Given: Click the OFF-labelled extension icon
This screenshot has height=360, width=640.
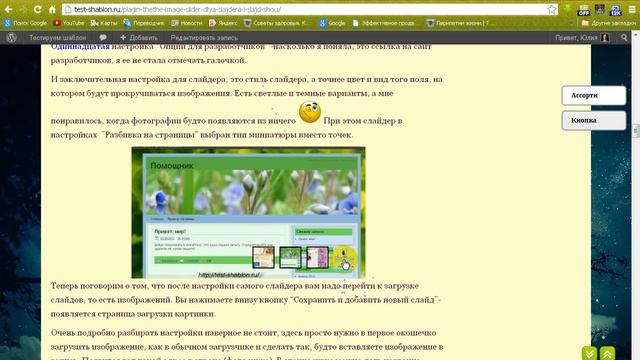Looking at the screenshot, I should (584, 10).
